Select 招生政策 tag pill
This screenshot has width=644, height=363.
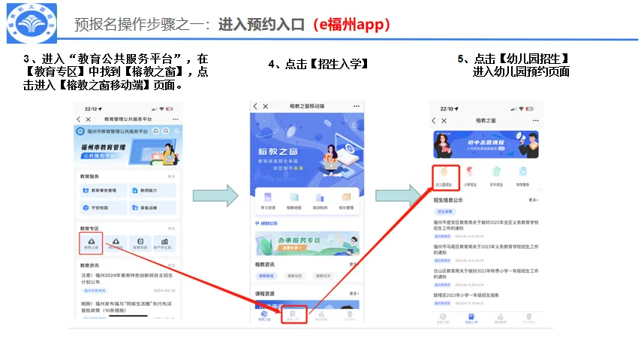[444, 211]
